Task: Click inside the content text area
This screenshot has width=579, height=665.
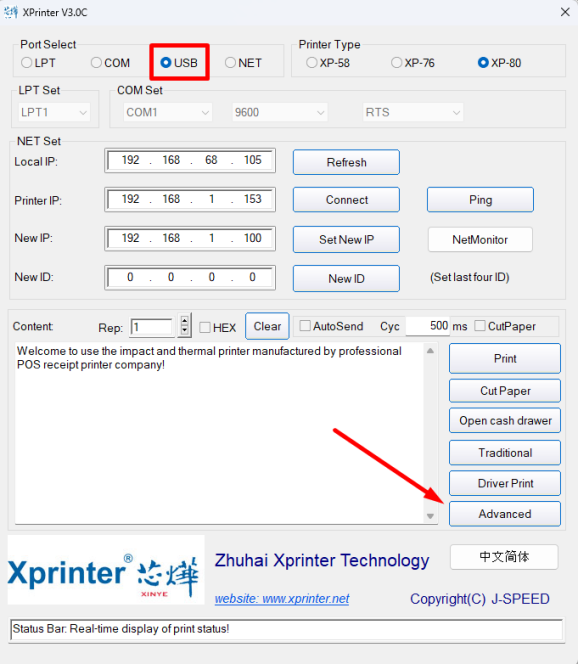Action: pos(219,433)
